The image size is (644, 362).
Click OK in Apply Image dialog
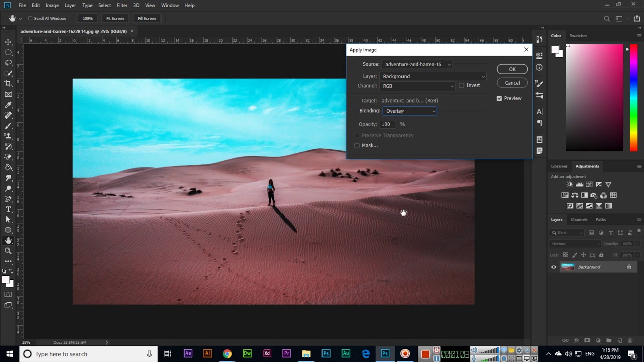(512, 69)
